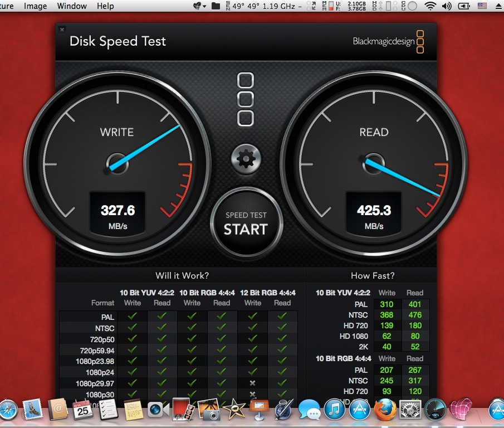Viewport: 504px width, 428px height.
Task: Open Notes from the dock
Action: pyautogui.click(x=133, y=410)
